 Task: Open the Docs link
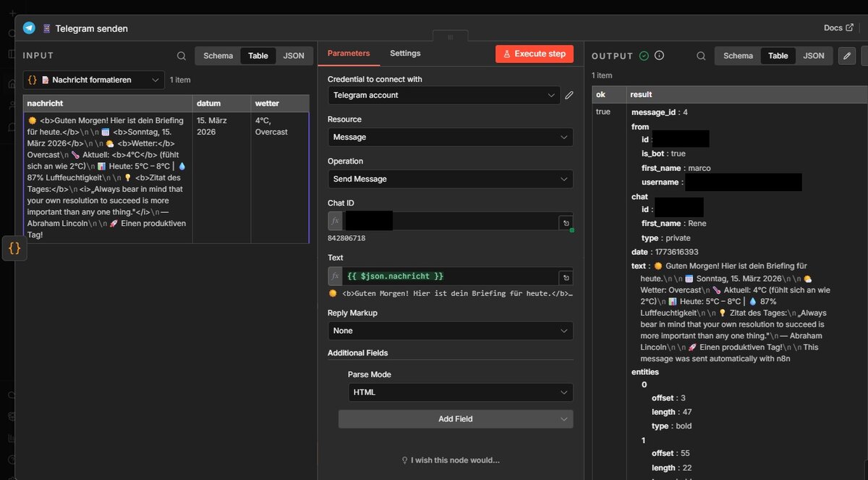click(836, 27)
